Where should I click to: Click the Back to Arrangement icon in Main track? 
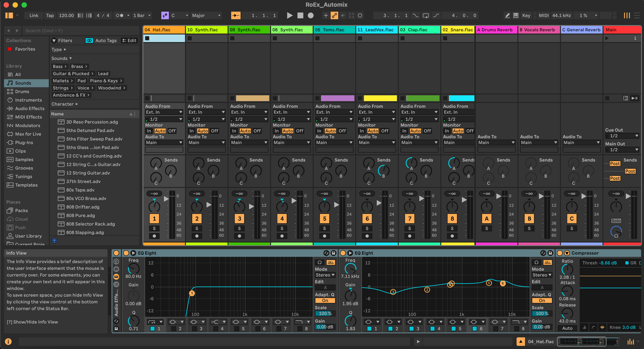pos(626,98)
